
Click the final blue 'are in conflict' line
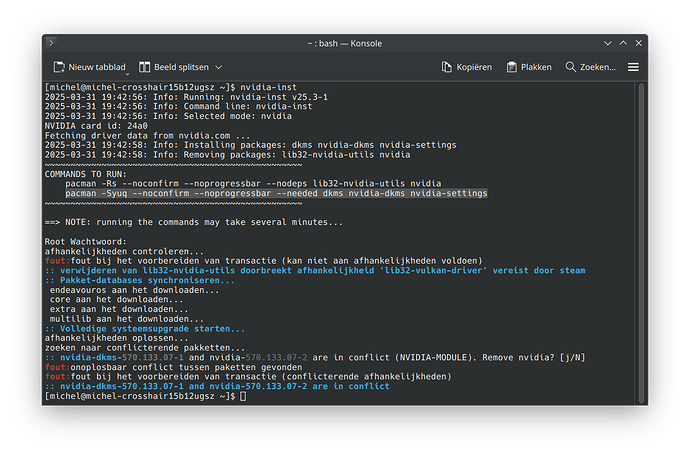217,386
